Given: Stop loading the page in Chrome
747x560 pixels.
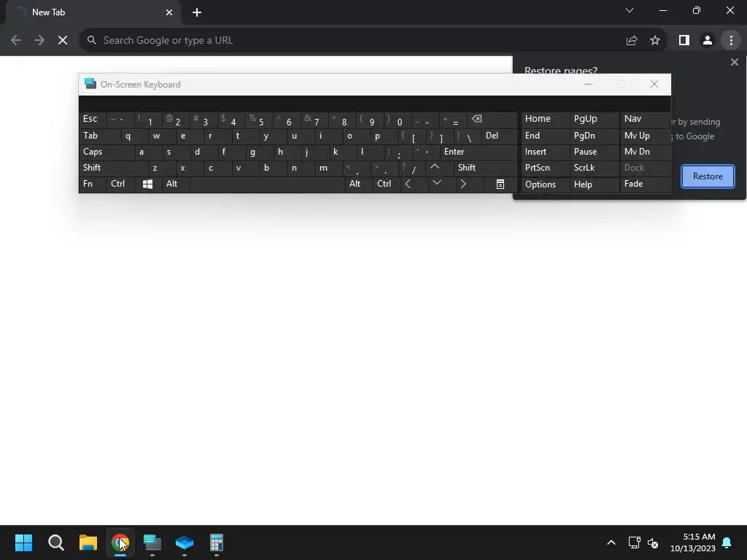Looking at the screenshot, I should (63, 41).
